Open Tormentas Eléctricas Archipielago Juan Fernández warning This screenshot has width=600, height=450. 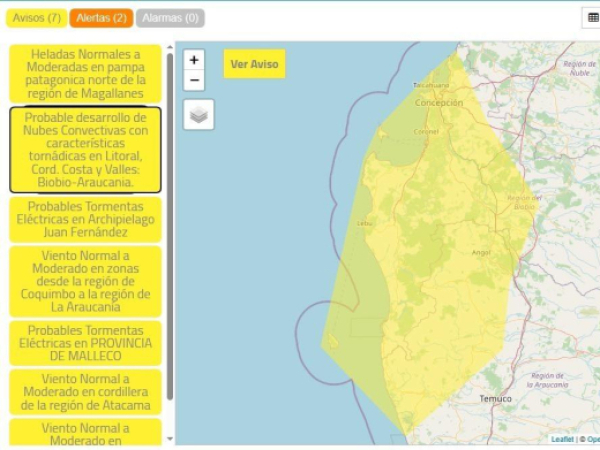point(85,219)
